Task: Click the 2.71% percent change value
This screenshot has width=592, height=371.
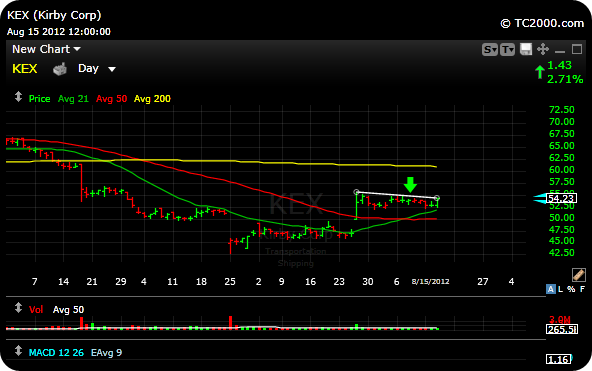Action: (x=565, y=79)
